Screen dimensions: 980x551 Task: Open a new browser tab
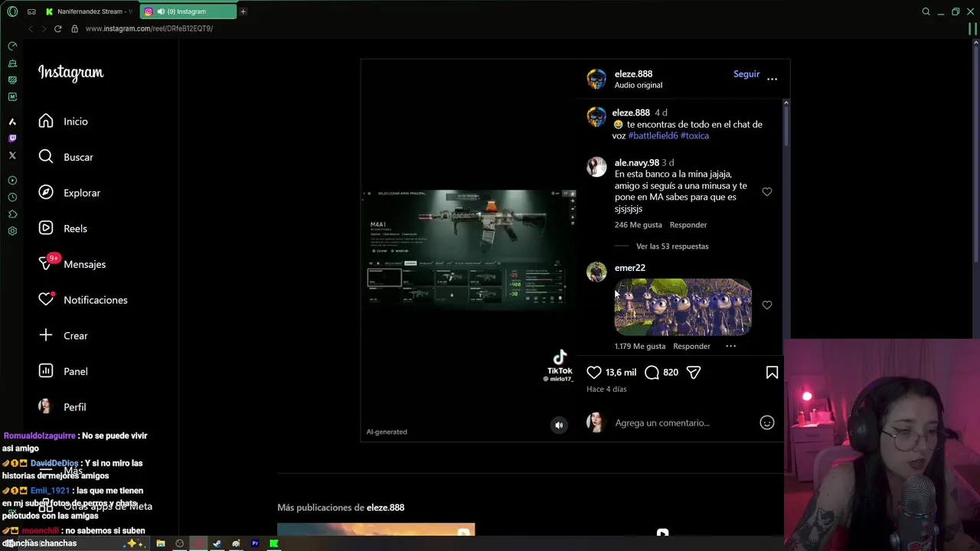tap(243, 11)
